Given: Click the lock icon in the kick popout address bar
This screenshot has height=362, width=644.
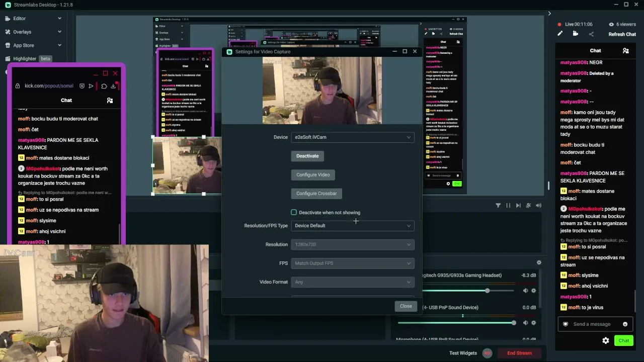Looking at the screenshot, I should (18, 86).
